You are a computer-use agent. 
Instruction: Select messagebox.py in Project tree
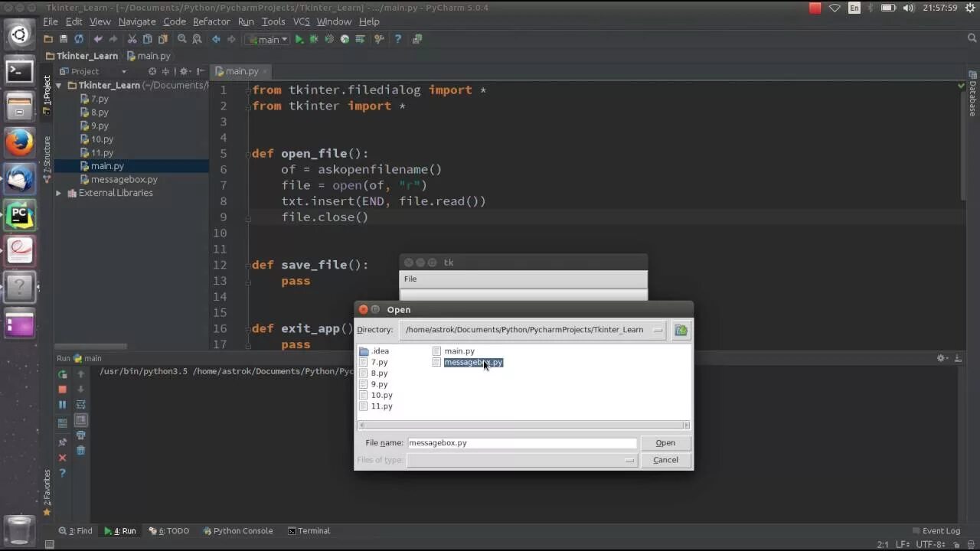[x=118, y=180]
